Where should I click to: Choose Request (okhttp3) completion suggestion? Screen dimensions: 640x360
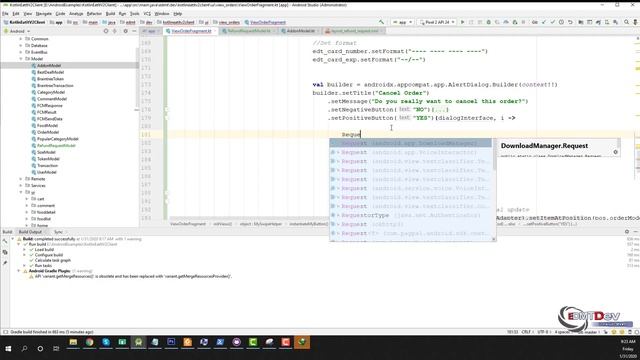[411, 224]
